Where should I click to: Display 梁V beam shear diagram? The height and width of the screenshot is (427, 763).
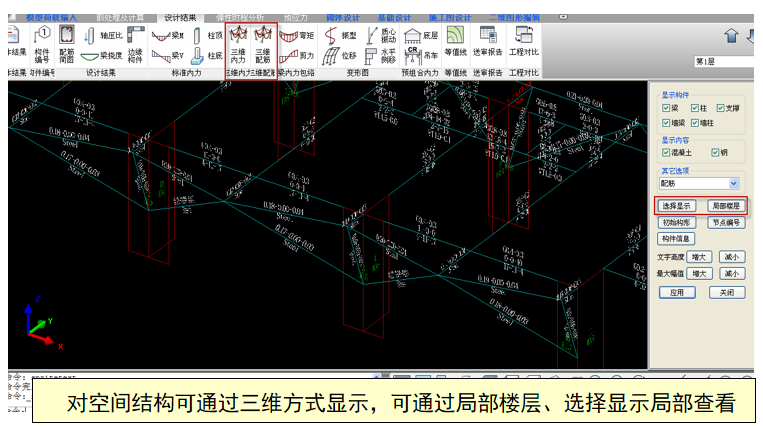[167, 55]
